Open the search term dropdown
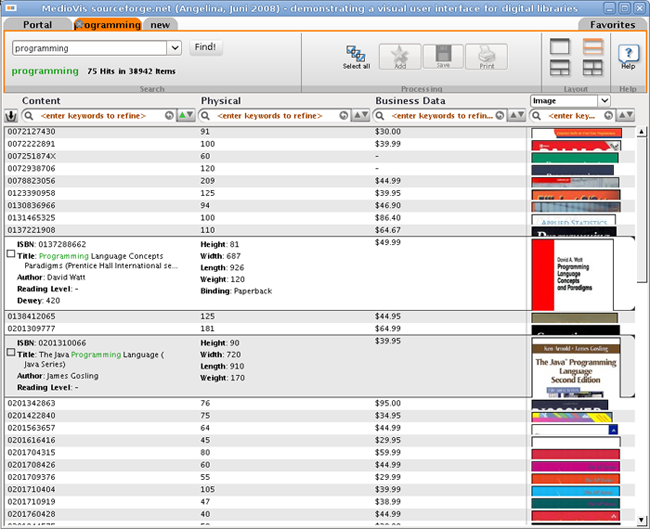This screenshot has height=529, width=650. pyautogui.click(x=175, y=47)
